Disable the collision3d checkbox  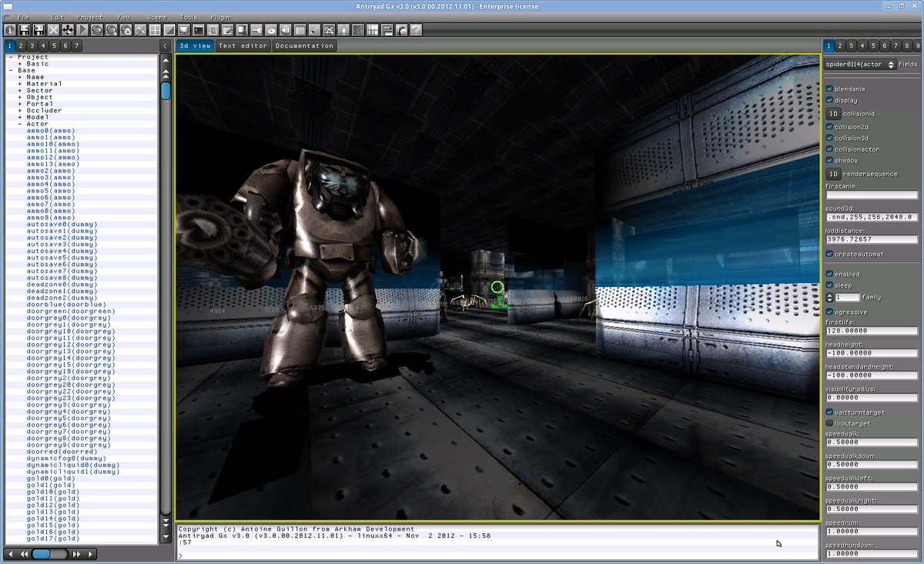829,138
